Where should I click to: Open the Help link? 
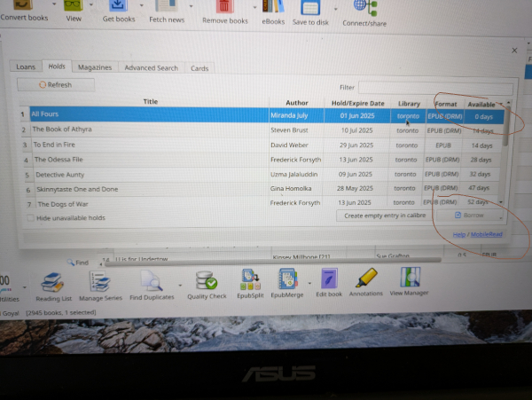coord(459,235)
